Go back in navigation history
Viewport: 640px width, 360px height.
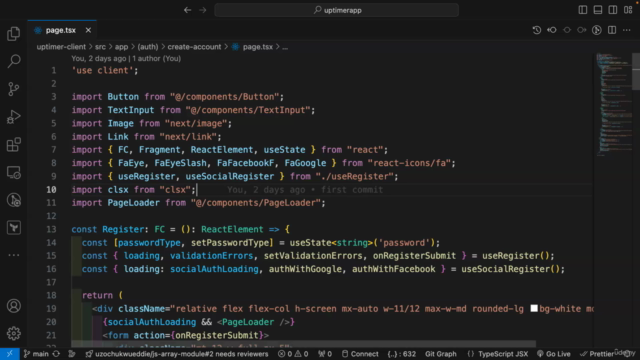coord(187,10)
